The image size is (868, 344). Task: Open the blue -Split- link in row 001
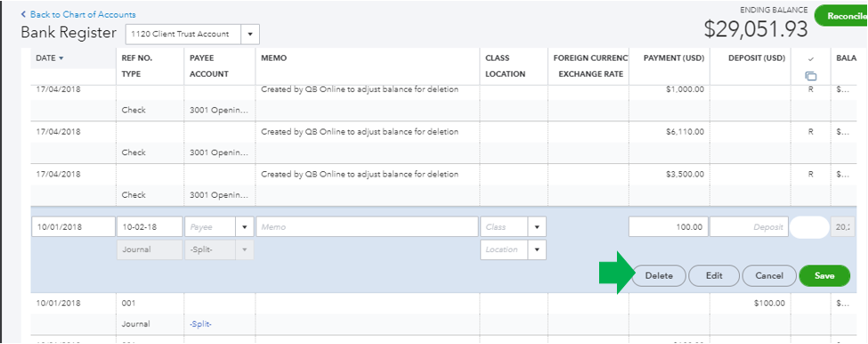click(x=200, y=324)
